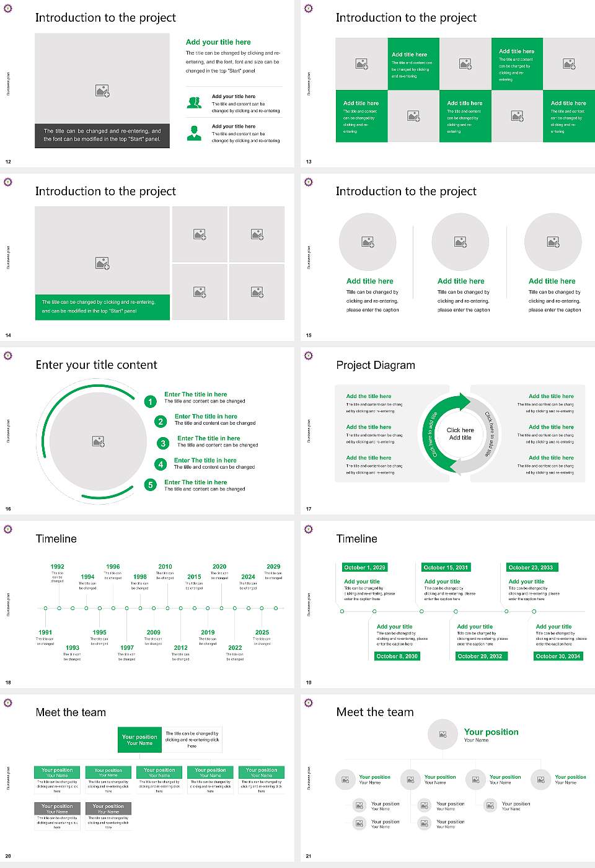Click 'Click here Add title' in the diagram center
This screenshot has height=868, width=595.
pos(460,433)
